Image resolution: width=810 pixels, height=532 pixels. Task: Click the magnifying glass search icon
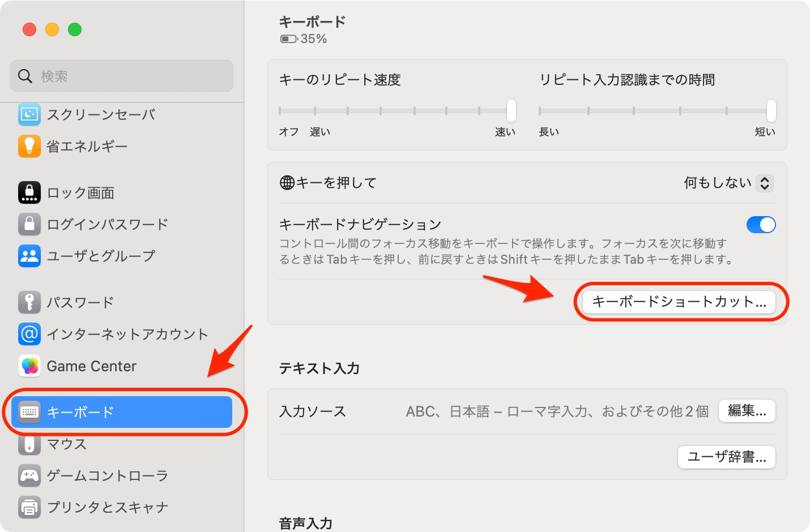[x=25, y=76]
